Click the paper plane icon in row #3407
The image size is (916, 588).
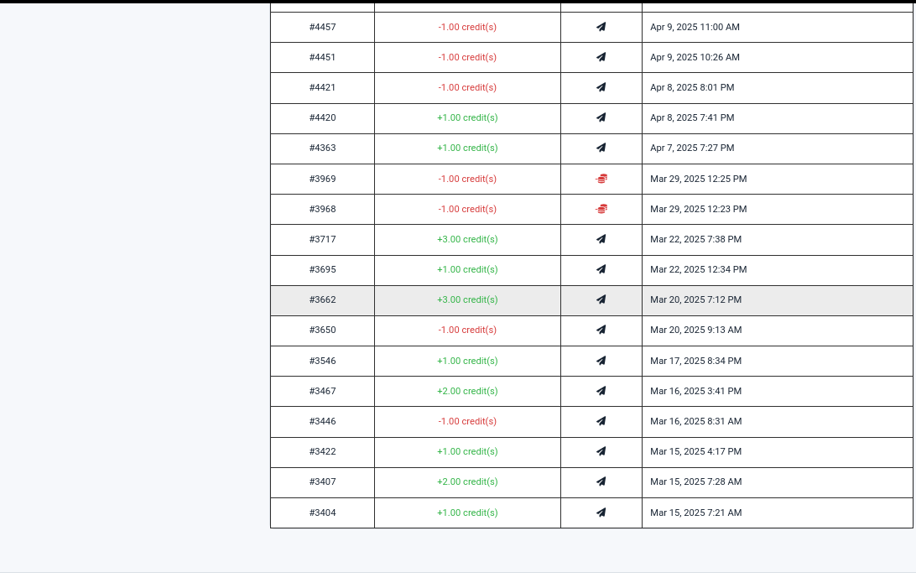(601, 481)
